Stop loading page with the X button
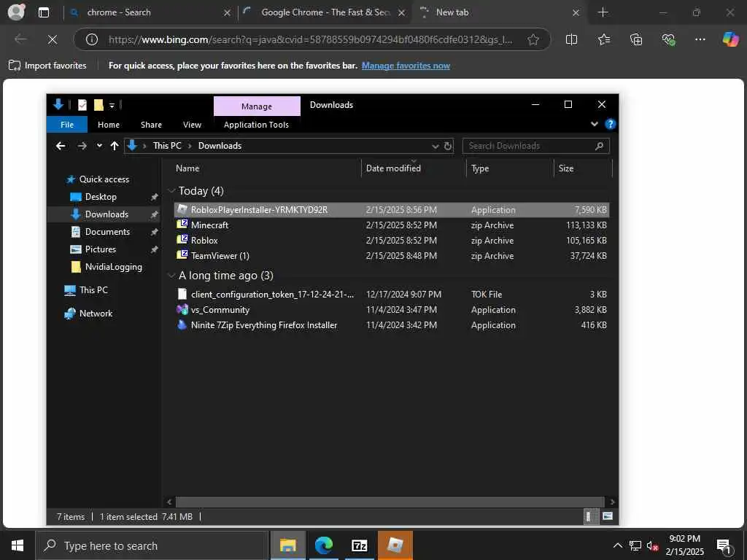747x560 pixels. [x=53, y=39]
